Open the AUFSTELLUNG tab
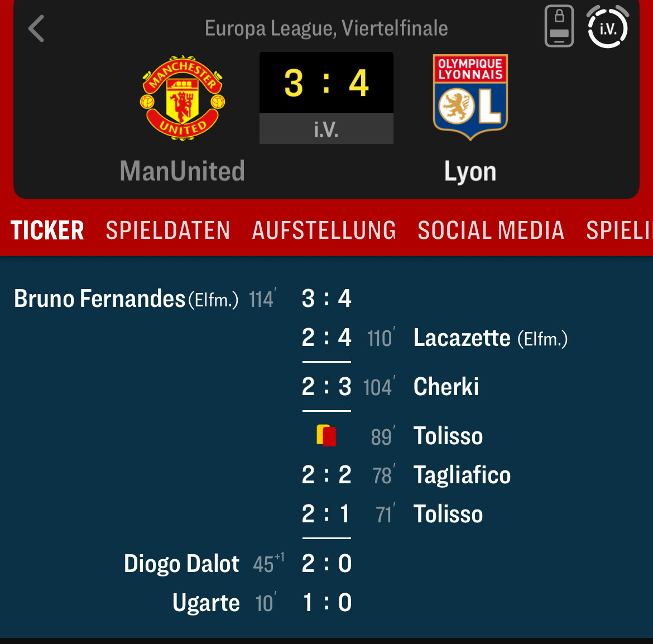Viewport: 653px width, 644px height. 324,230
